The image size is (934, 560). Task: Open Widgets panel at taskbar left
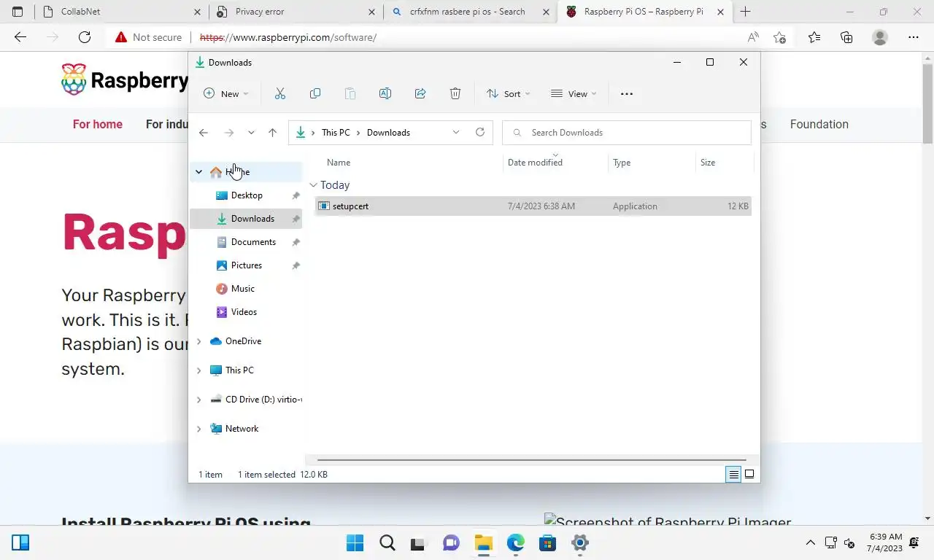20,542
